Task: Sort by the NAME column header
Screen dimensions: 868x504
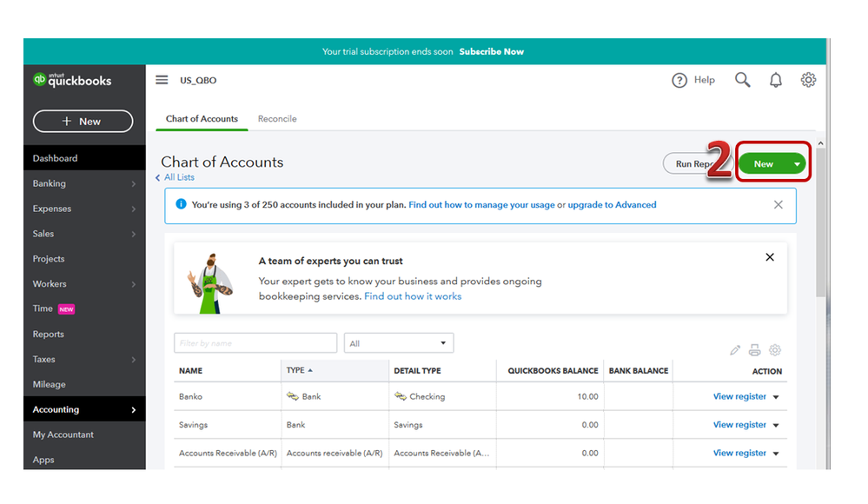Action: (190, 370)
